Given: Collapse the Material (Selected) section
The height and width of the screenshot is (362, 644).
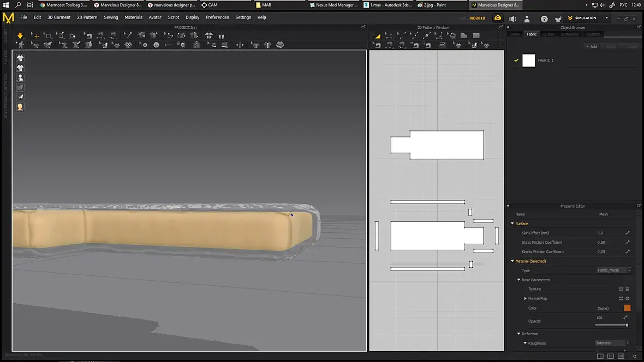Looking at the screenshot, I should tap(512, 261).
